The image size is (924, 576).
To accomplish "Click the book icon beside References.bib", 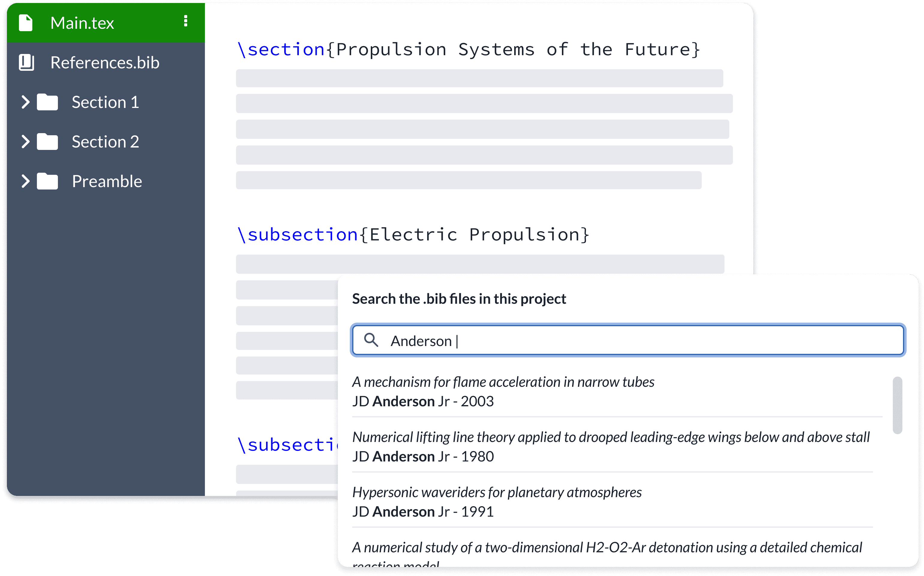I will pyautogui.click(x=26, y=62).
